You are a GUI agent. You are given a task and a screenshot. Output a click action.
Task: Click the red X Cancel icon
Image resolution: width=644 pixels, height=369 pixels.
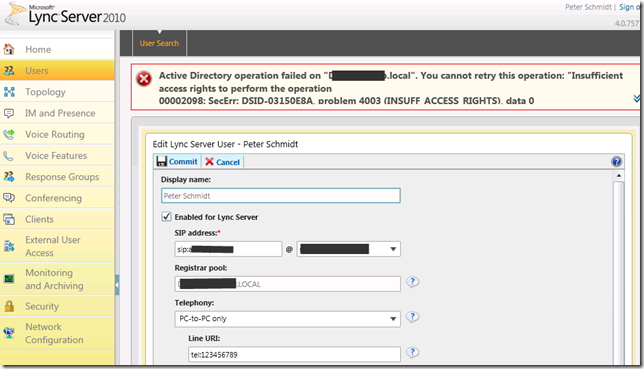coord(209,161)
